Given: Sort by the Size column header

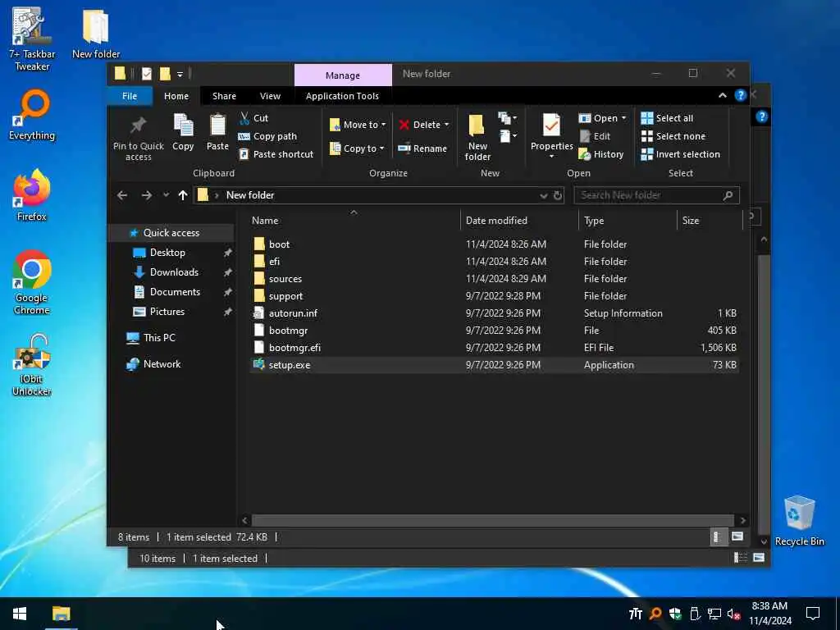Looking at the screenshot, I should (x=710, y=220).
